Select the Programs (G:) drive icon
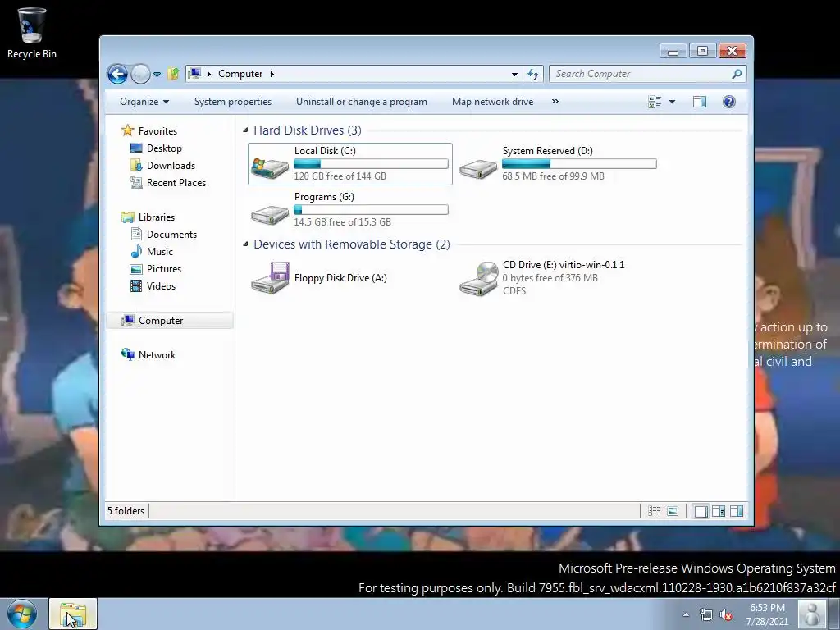The width and height of the screenshot is (840, 630). pos(270,213)
